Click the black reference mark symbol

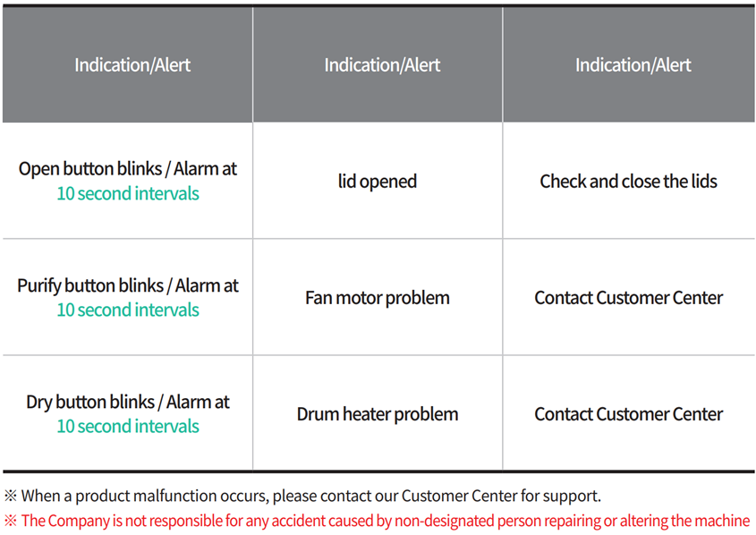click(x=11, y=496)
